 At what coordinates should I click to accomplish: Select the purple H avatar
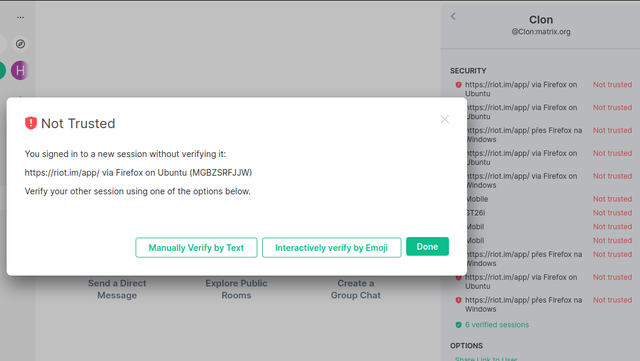[19, 70]
